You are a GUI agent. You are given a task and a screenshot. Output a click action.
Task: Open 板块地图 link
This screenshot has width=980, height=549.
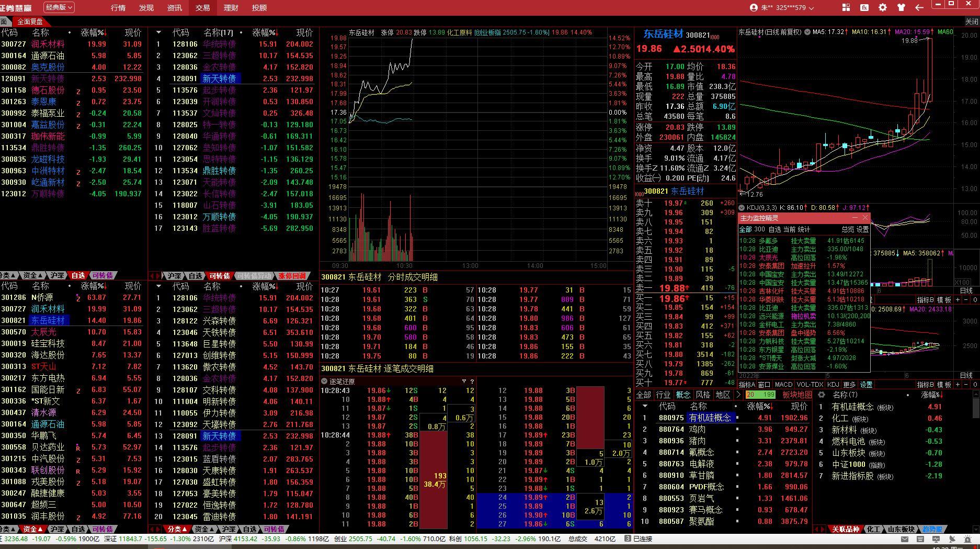[x=797, y=395]
